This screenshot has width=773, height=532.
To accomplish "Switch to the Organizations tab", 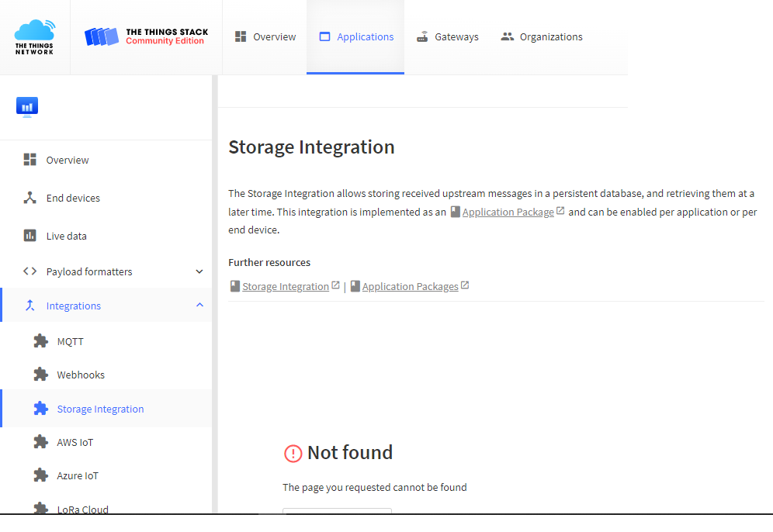I will tap(541, 37).
